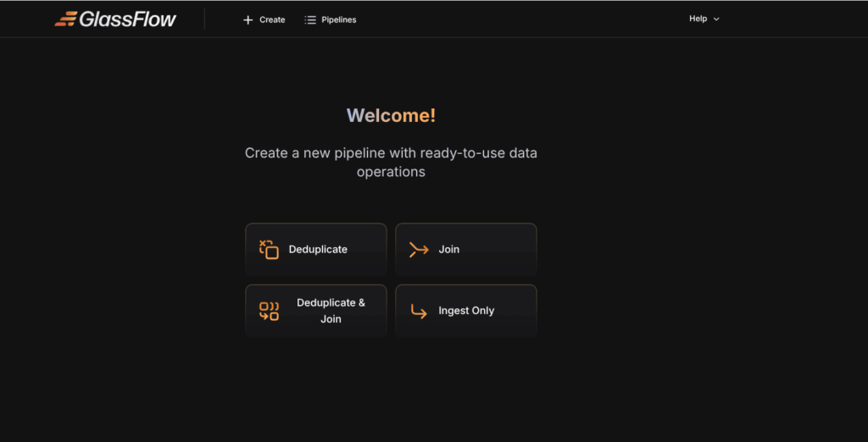Expand the Help dropdown chevron

pyautogui.click(x=716, y=19)
